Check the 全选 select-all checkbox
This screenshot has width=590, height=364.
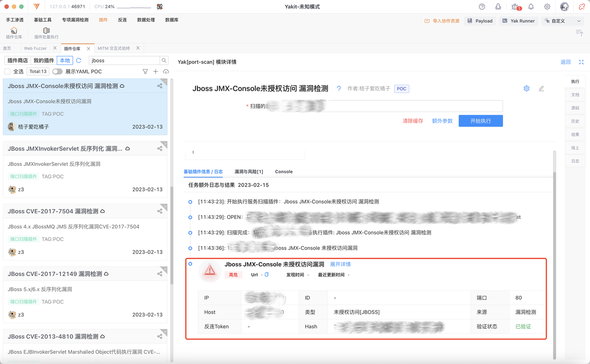point(7,71)
